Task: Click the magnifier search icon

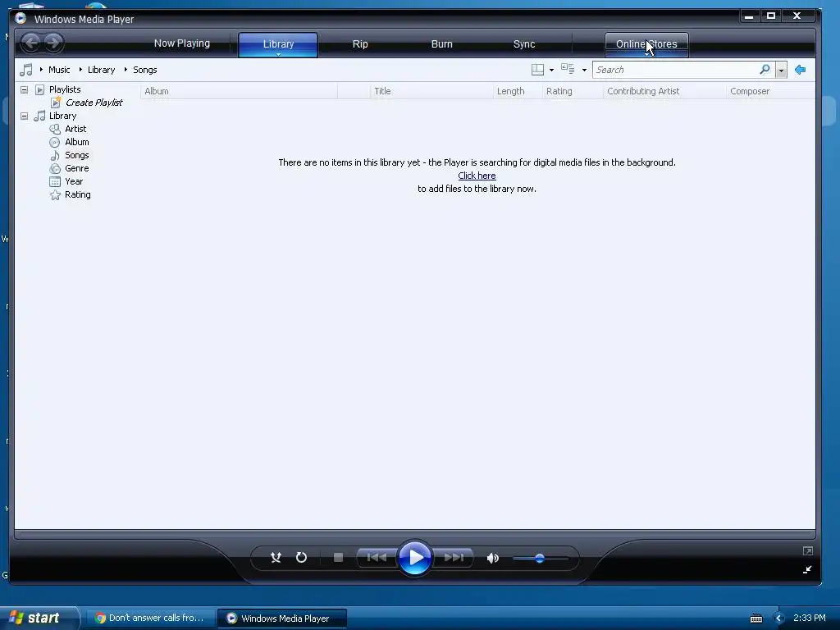Action: pyautogui.click(x=765, y=69)
